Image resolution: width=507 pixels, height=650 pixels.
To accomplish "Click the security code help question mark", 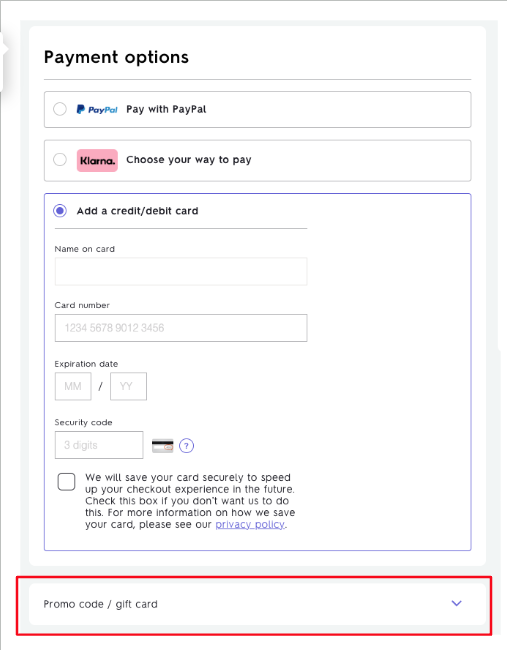I will (187, 446).
